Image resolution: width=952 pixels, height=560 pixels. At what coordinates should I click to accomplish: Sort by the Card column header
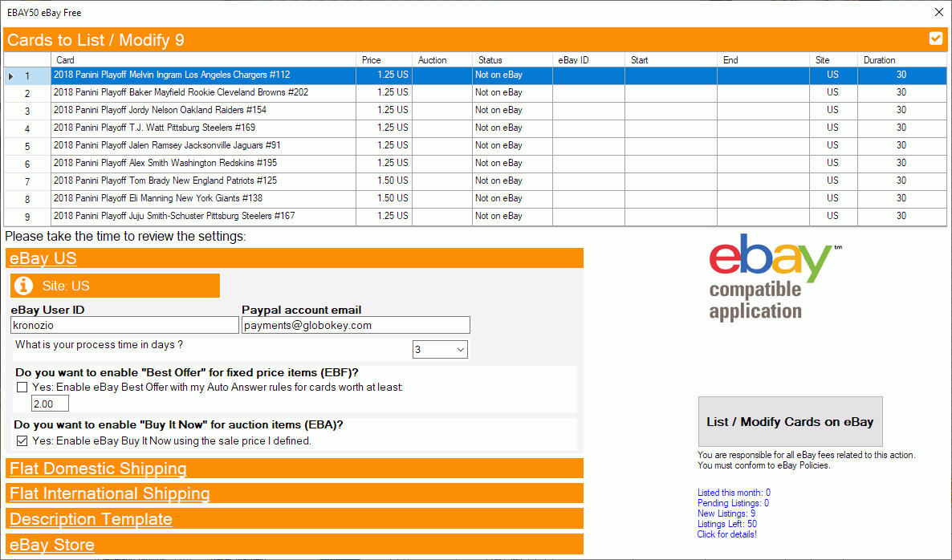click(x=203, y=60)
